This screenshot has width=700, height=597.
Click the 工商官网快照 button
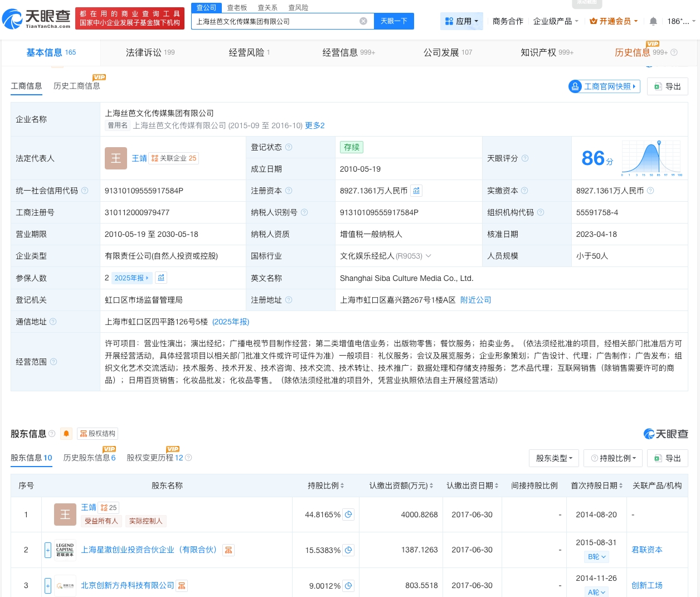[604, 86]
